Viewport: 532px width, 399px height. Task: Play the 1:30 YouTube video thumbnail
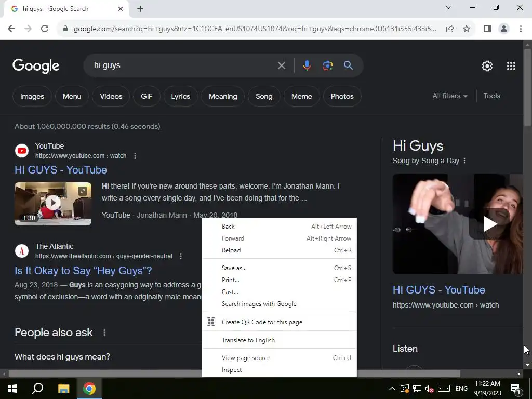[53, 204]
